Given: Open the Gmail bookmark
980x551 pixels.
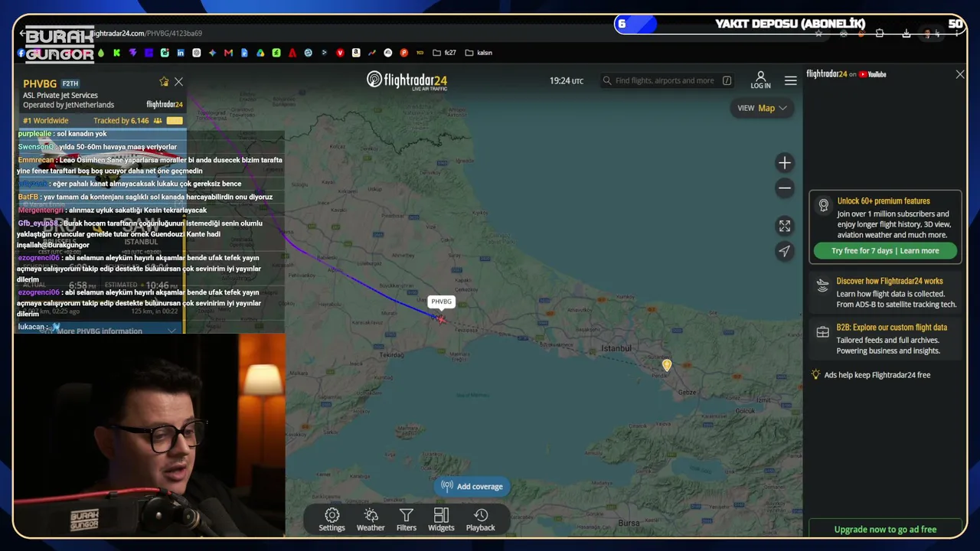Looking at the screenshot, I should pos(228,53).
